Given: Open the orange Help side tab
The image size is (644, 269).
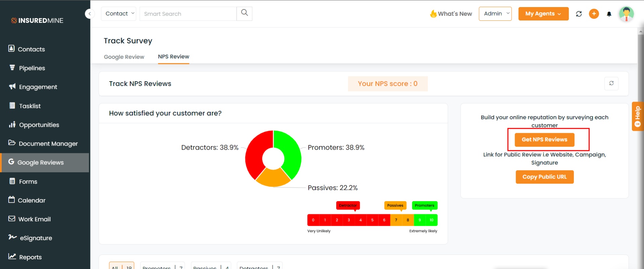Looking at the screenshot, I should (638, 116).
